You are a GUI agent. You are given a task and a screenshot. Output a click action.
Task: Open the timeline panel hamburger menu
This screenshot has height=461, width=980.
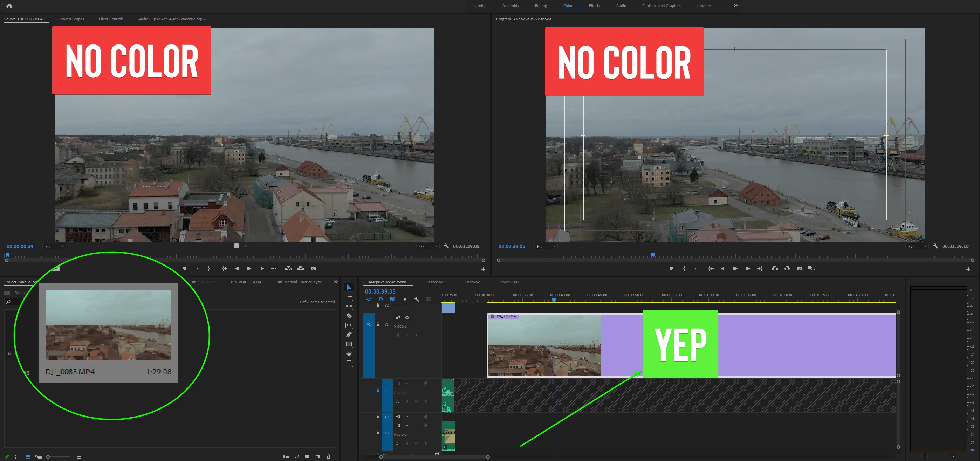412,282
